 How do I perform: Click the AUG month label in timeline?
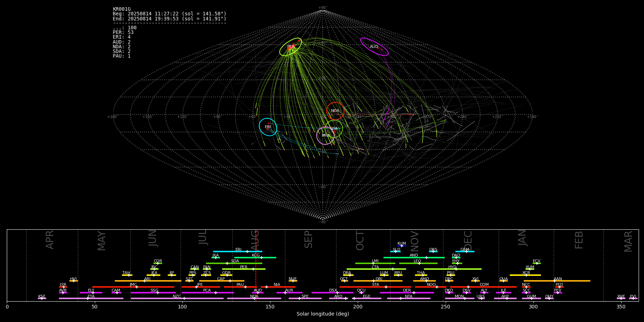(x=254, y=240)
